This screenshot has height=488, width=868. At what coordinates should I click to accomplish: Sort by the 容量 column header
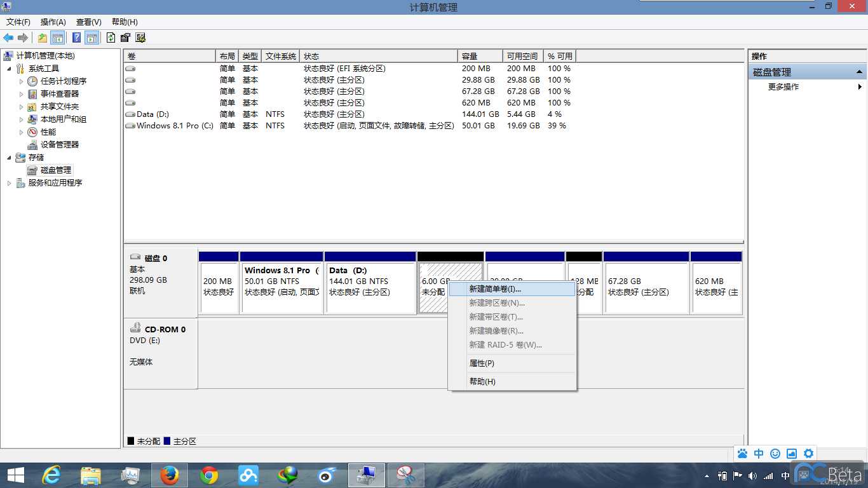pyautogui.click(x=480, y=57)
